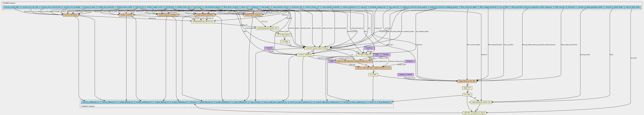Select the vep_plugins input node

point(265,7)
